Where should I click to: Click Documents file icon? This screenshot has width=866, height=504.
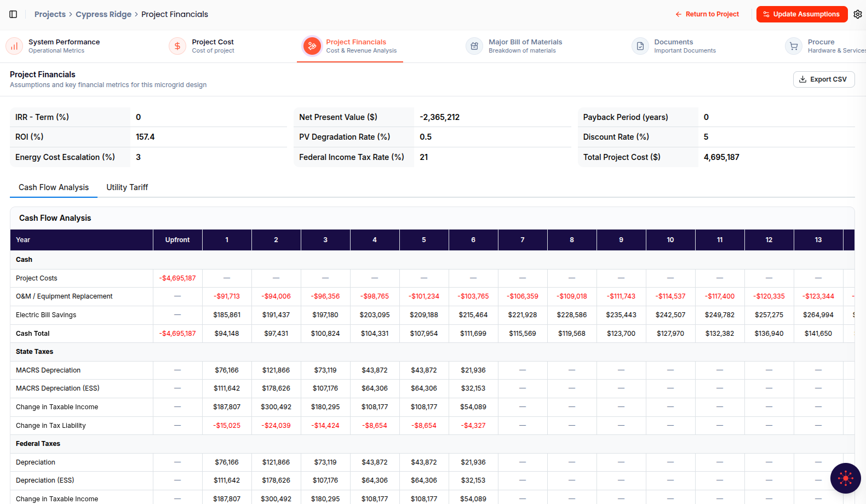pos(640,46)
